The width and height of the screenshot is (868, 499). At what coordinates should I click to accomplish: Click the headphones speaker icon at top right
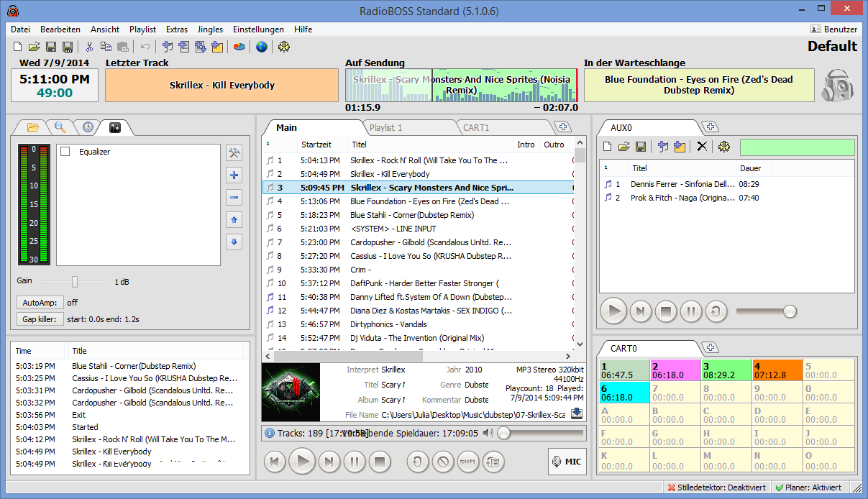coord(836,86)
